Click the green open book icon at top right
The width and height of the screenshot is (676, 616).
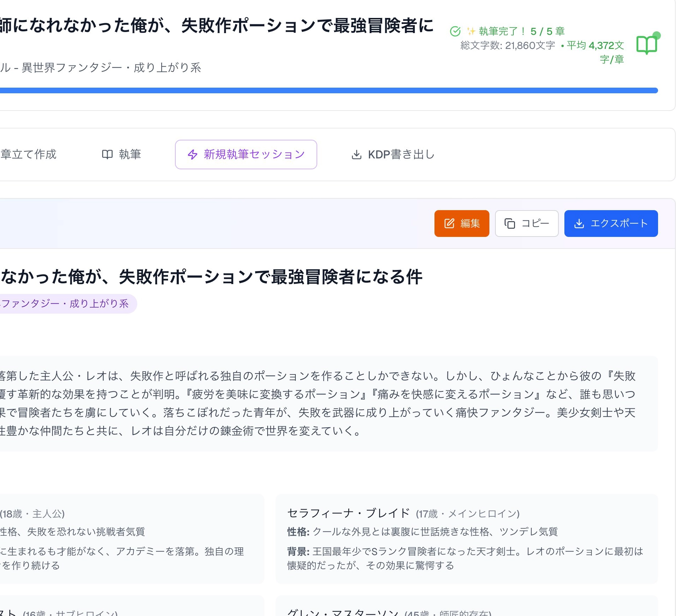point(647,45)
